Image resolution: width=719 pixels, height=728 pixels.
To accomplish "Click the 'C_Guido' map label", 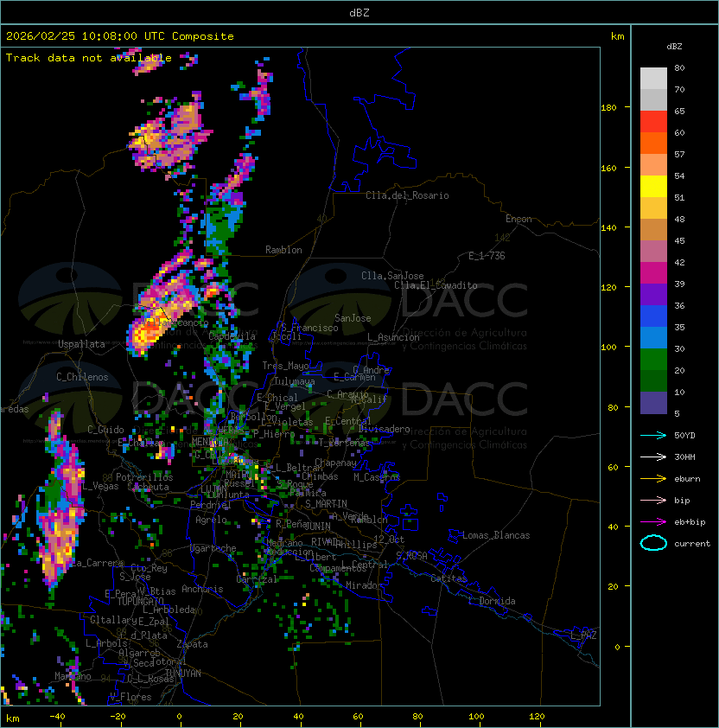I will coord(105,430).
